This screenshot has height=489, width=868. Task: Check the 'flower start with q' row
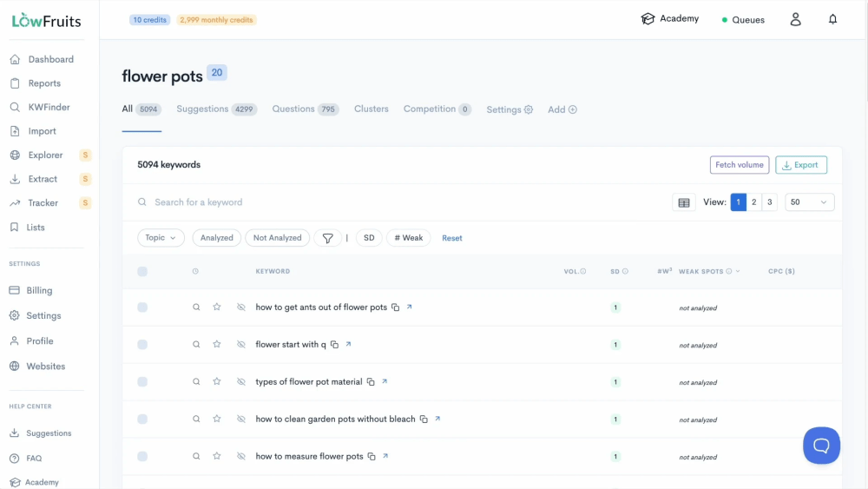[x=142, y=345]
